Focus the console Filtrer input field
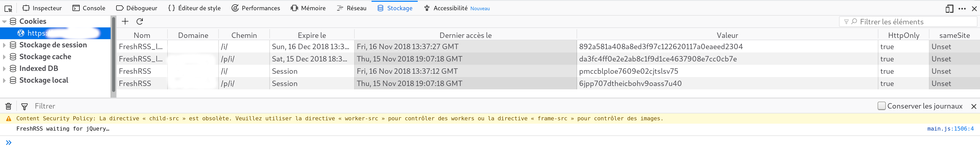Image resolution: width=980 pixels, height=149 pixels. (x=449, y=106)
